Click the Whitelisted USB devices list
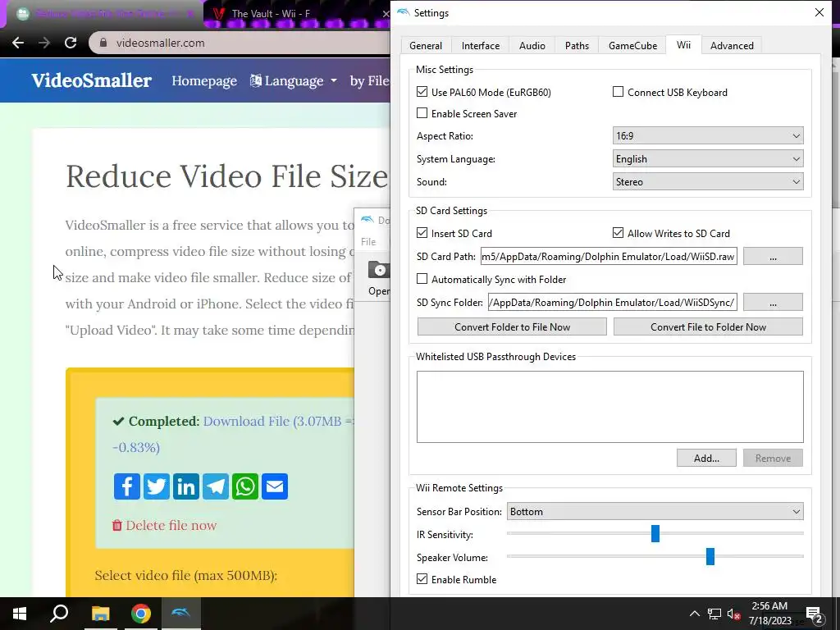This screenshot has width=840, height=630. click(x=610, y=407)
